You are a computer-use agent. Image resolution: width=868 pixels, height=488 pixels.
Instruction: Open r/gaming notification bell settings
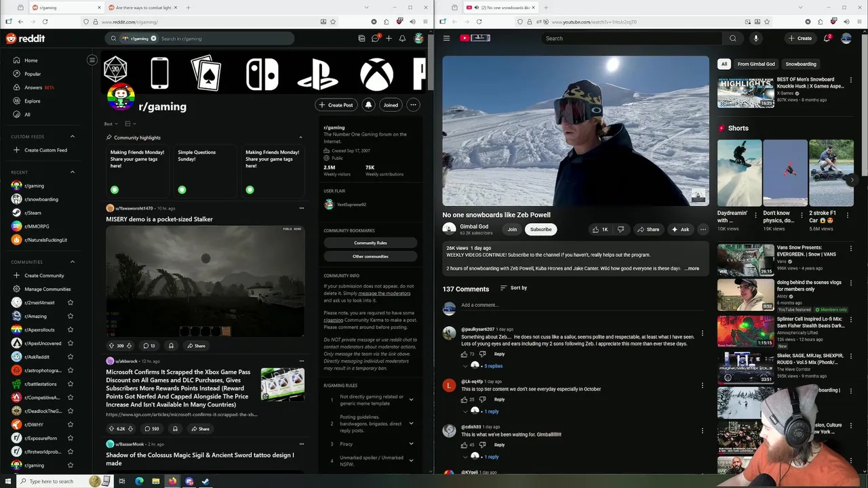pyautogui.click(x=368, y=105)
